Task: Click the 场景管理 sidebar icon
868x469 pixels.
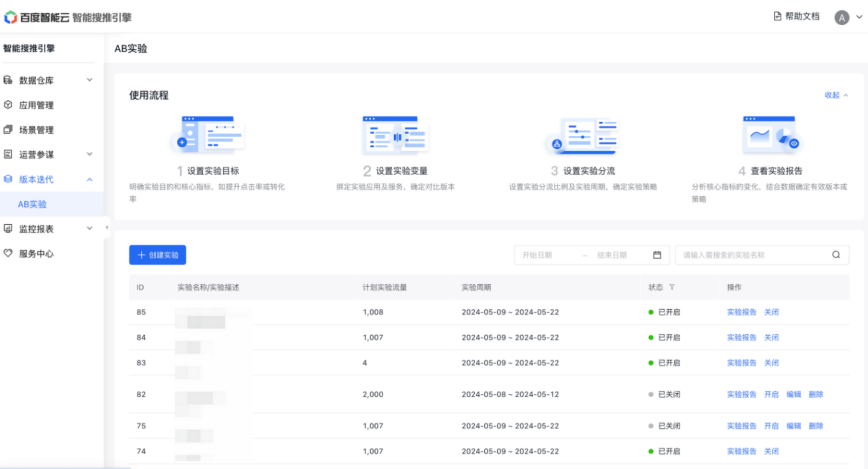Action: coord(8,129)
